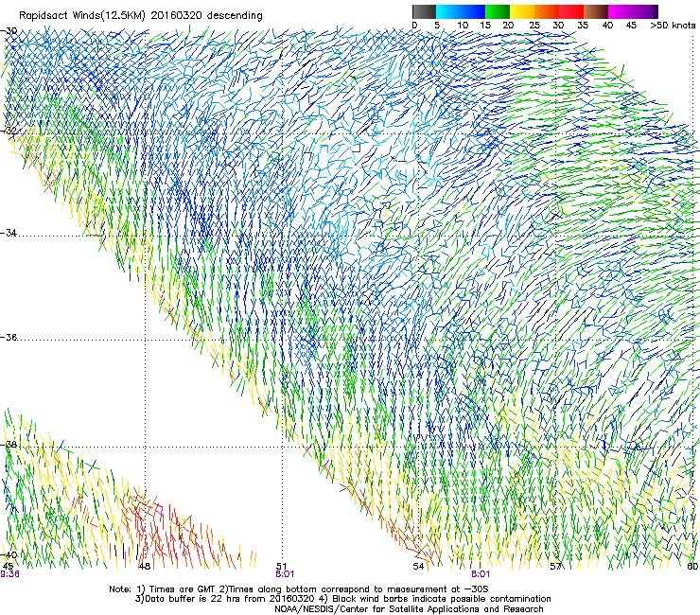Click the gray 0-5 knots legend segment
Viewport: 700px width, 615px height.
pos(424,11)
